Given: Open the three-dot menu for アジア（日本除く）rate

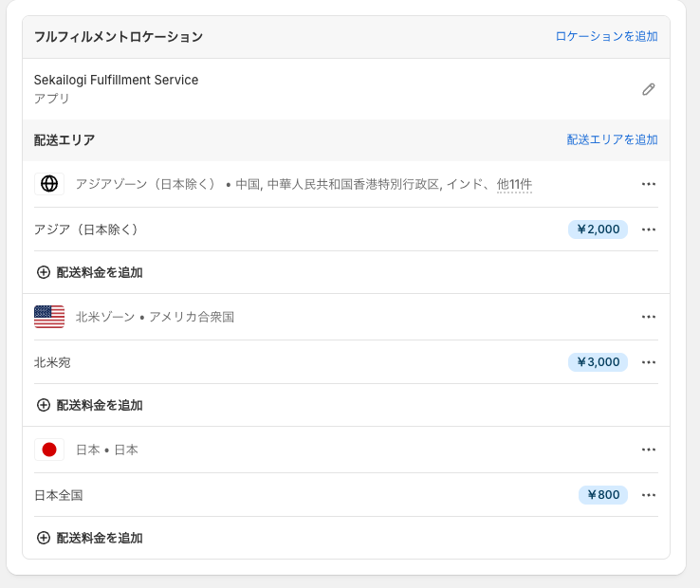Looking at the screenshot, I should [x=649, y=230].
